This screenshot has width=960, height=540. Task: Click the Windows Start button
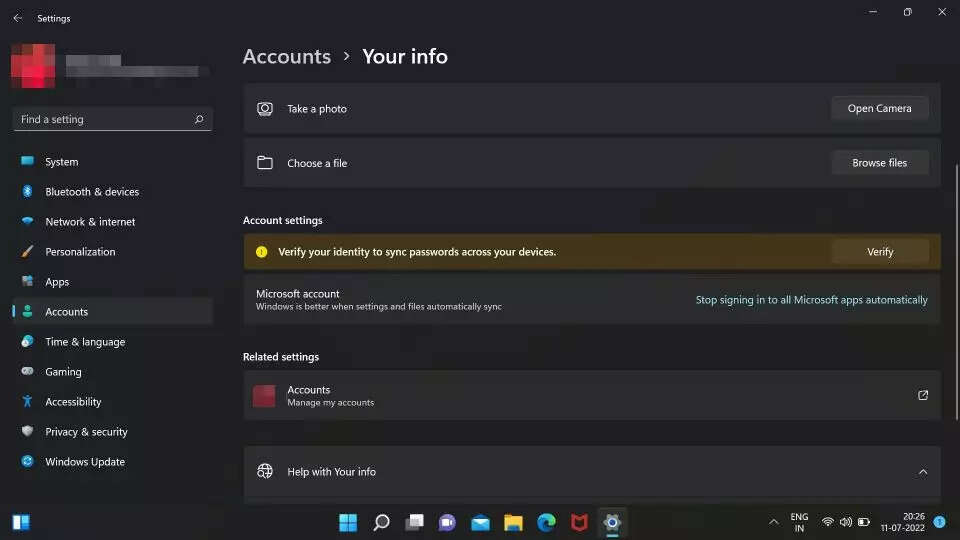click(348, 522)
